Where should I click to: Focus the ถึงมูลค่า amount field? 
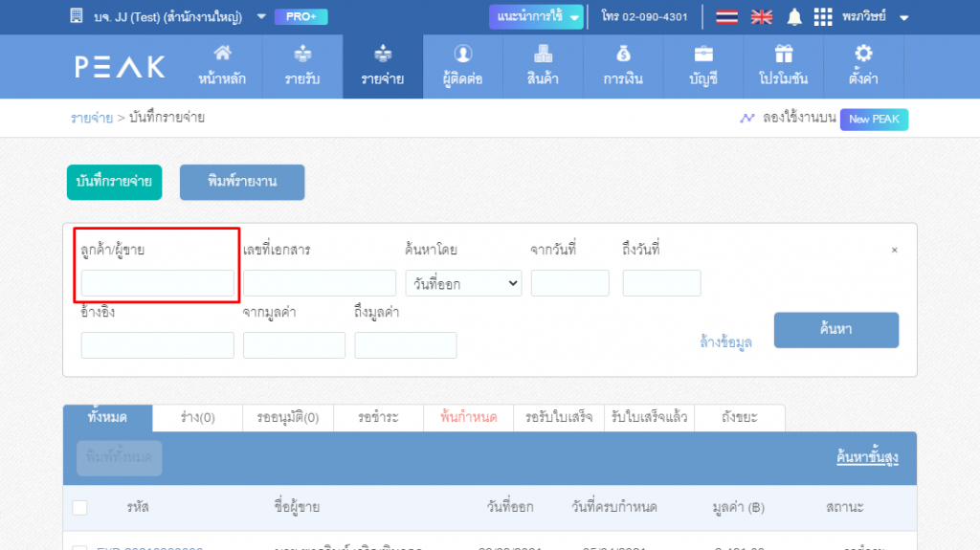(406, 345)
